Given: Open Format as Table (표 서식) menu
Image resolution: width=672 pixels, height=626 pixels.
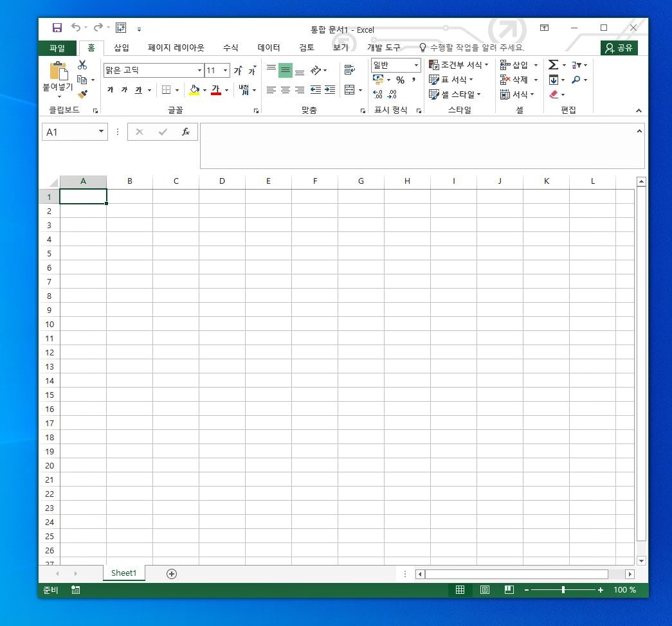Looking at the screenshot, I should coord(451,80).
